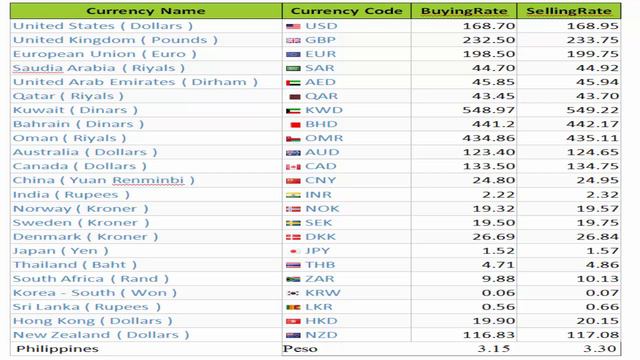Click the Japan flag next to JPY

(293, 251)
